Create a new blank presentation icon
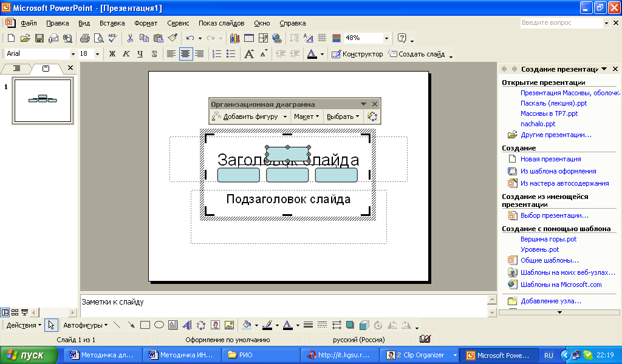This screenshot has width=622, height=364. [x=11, y=38]
